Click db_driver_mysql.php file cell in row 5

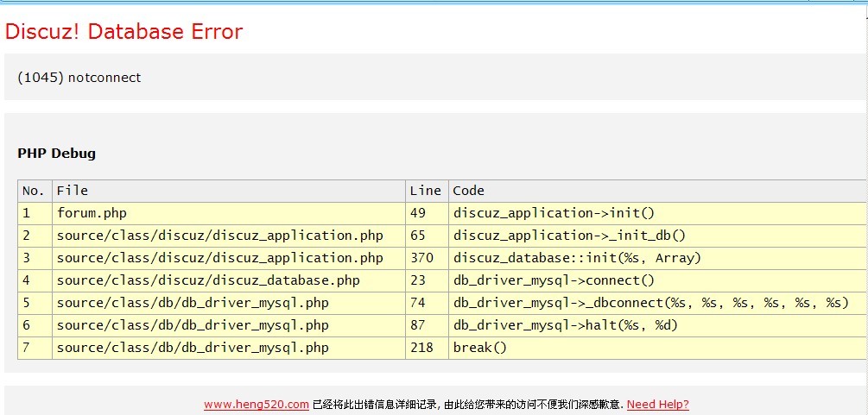coord(229,303)
